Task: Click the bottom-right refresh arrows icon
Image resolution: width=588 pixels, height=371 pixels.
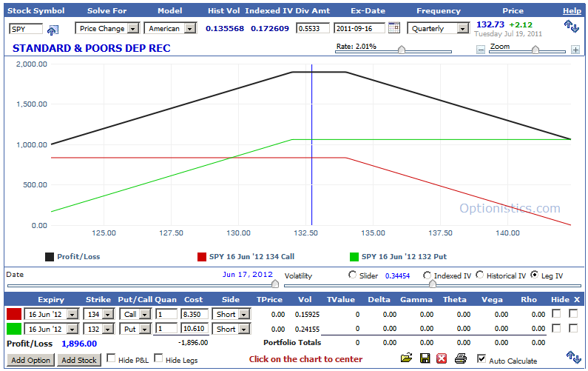Action: [x=572, y=357]
